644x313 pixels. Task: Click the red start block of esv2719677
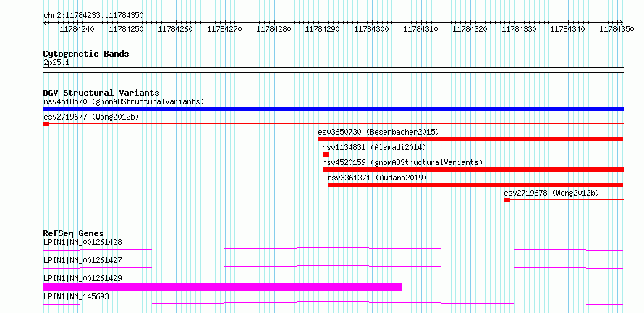[46, 124]
